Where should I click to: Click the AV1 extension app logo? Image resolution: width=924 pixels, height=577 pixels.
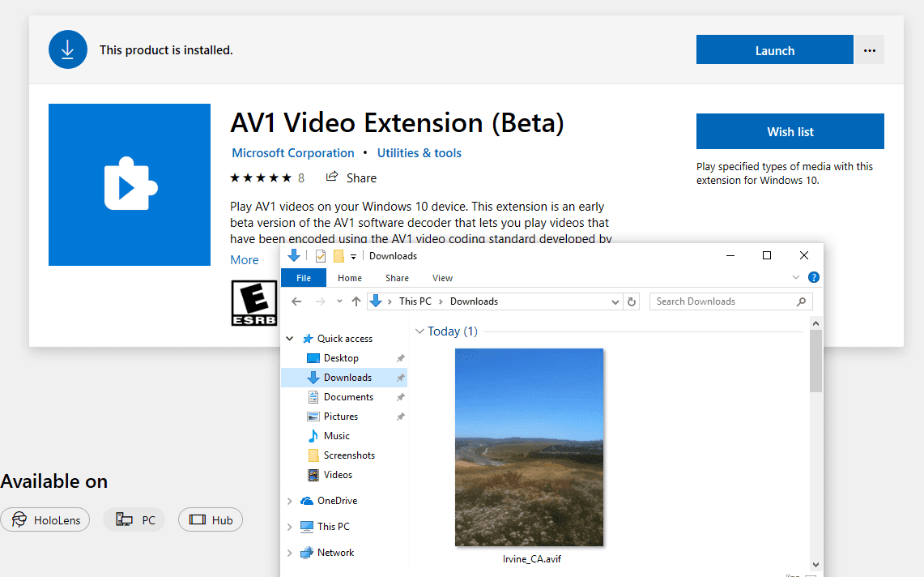(130, 185)
